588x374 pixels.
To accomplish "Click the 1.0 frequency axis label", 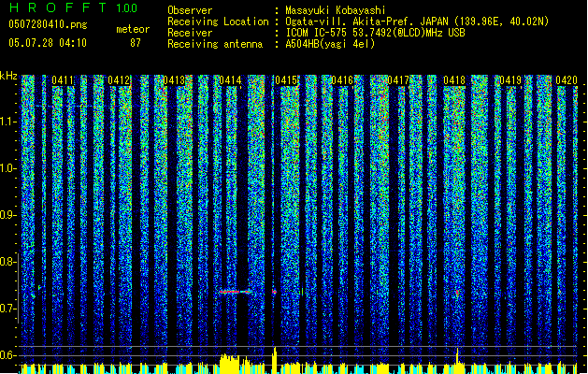I will click(7, 168).
